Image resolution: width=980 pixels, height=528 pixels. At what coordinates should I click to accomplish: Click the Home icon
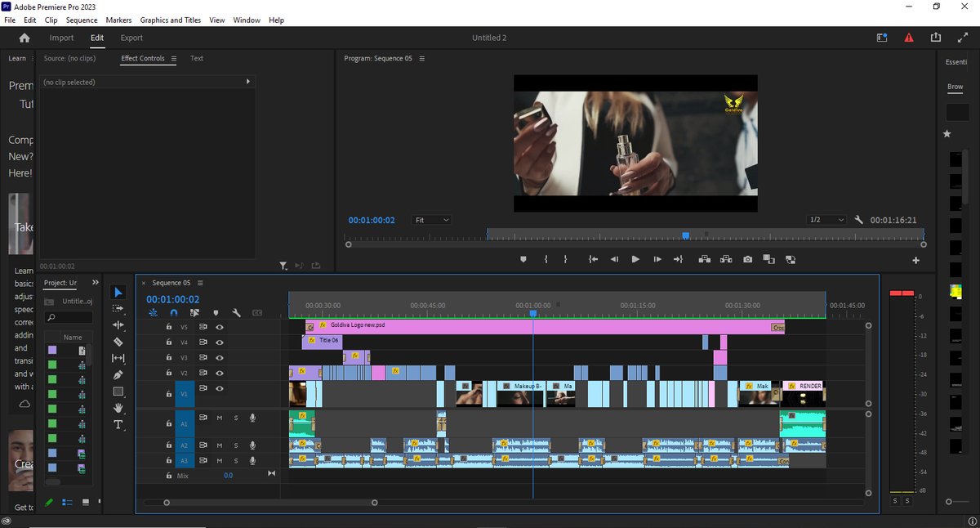(x=24, y=38)
